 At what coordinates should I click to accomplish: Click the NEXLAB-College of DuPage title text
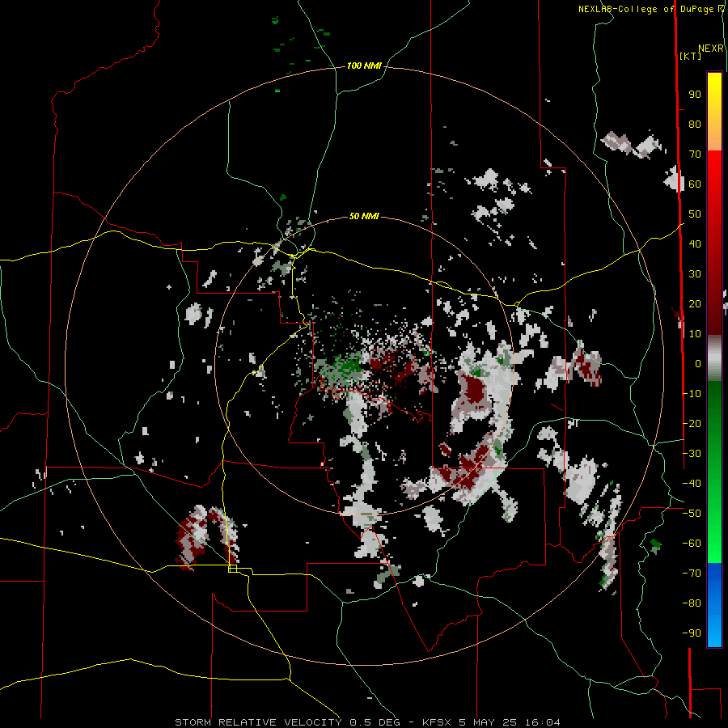click(x=645, y=9)
